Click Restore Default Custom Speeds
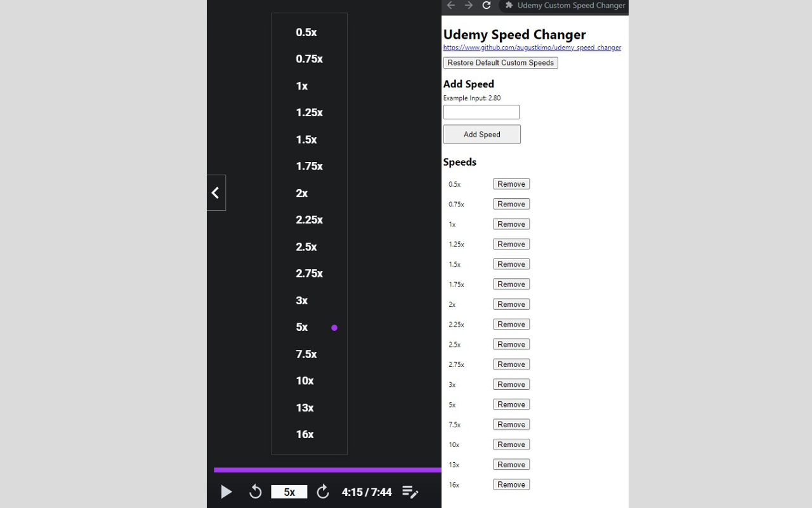The width and height of the screenshot is (812, 508). (500, 62)
